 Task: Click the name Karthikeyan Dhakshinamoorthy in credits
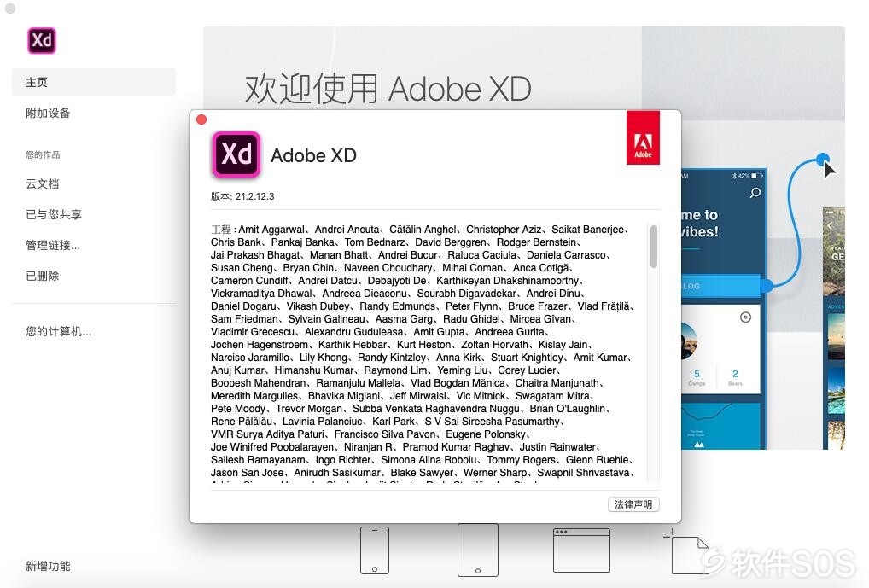coord(508,281)
